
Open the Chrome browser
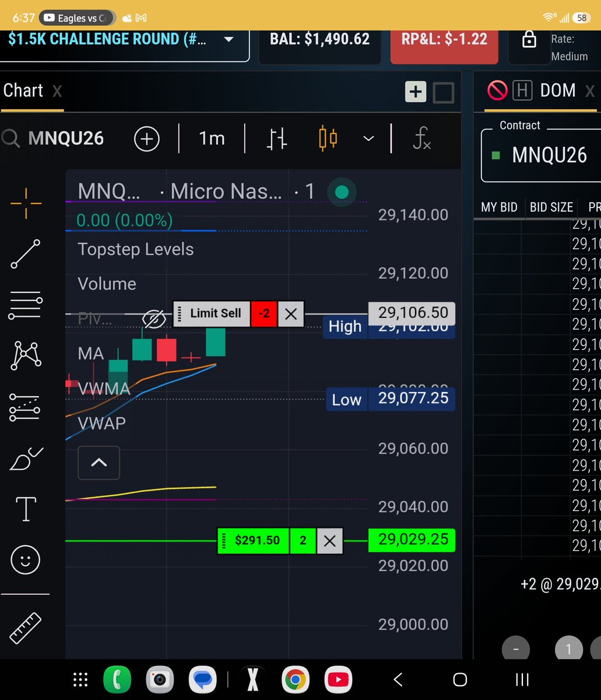(296, 680)
